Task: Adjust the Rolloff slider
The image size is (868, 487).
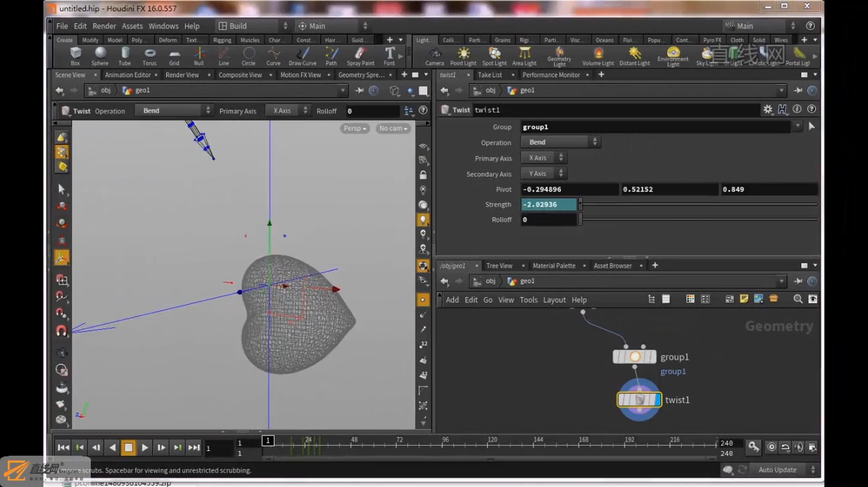Action: 698,219
